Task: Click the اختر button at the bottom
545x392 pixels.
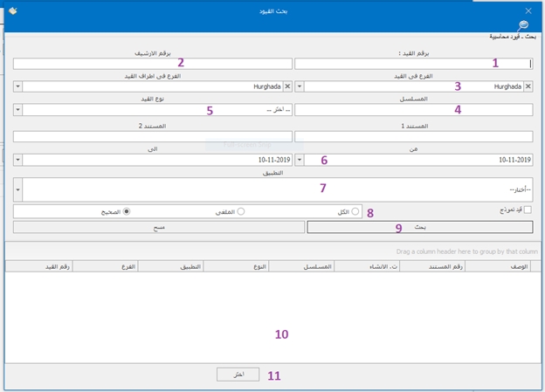Action: pos(238,374)
